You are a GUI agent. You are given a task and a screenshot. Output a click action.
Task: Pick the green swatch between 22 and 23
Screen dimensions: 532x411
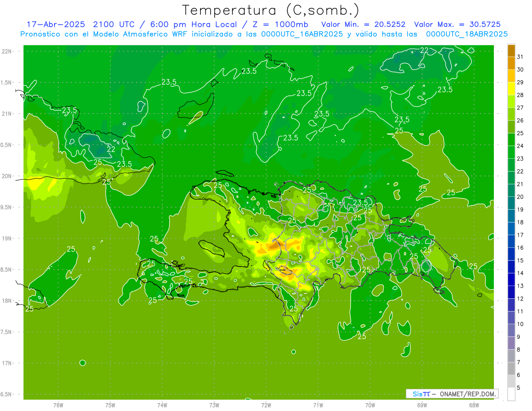(511, 165)
